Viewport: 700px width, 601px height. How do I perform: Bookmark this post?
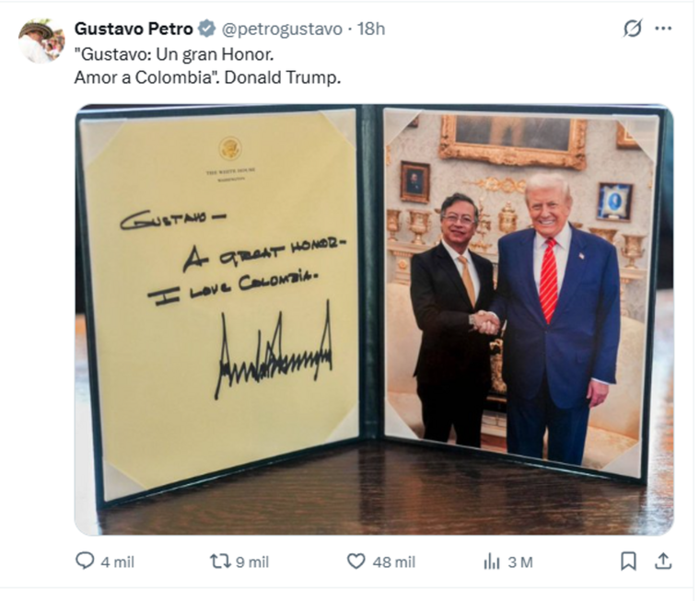pyautogui.click(x=628, y=561)
